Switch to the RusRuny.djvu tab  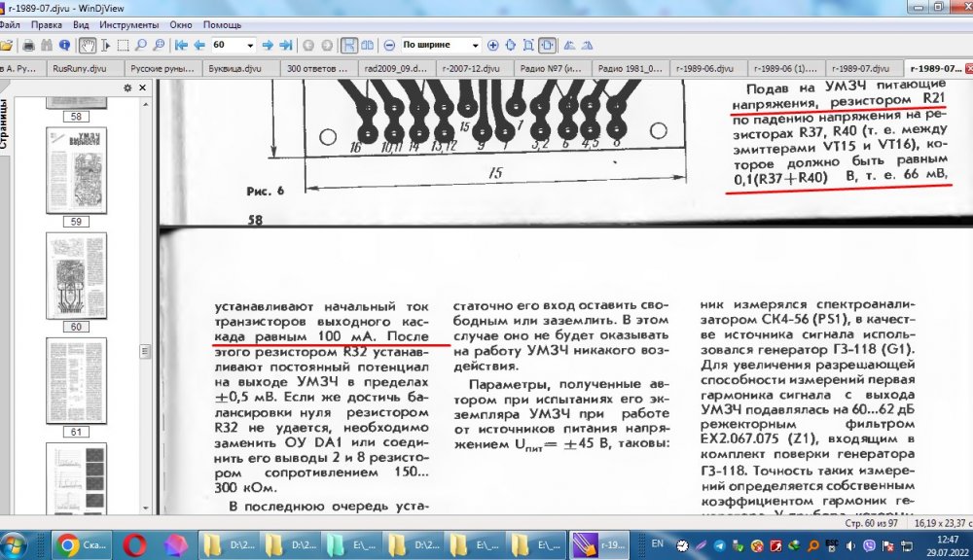tap(80, 69)
